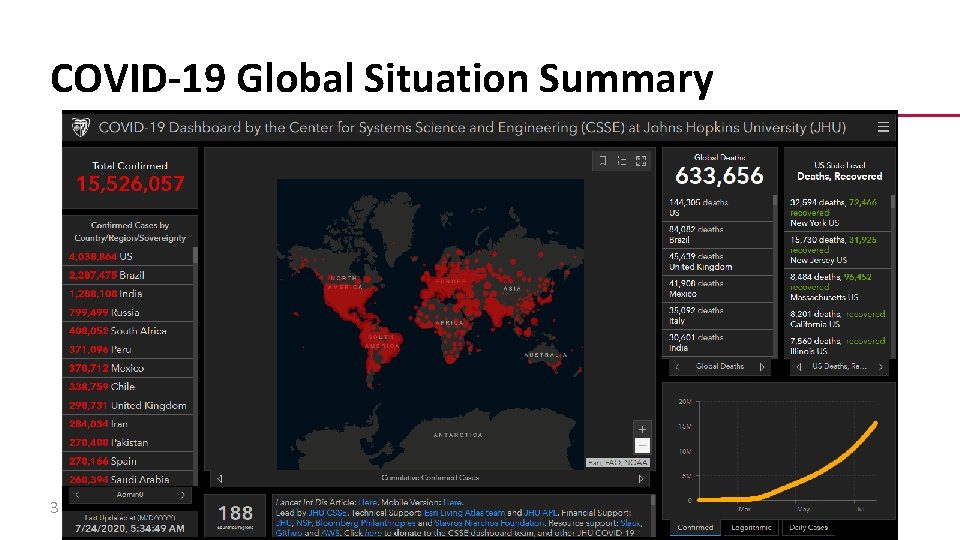Select California US state entry
The image size is (960, 540).
(x=838, y=318)
